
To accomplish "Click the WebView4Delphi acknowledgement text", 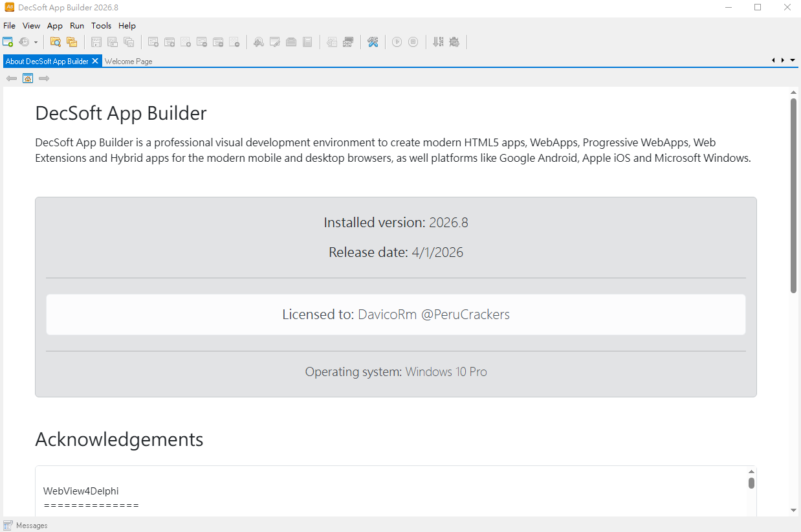I will 81,491.
